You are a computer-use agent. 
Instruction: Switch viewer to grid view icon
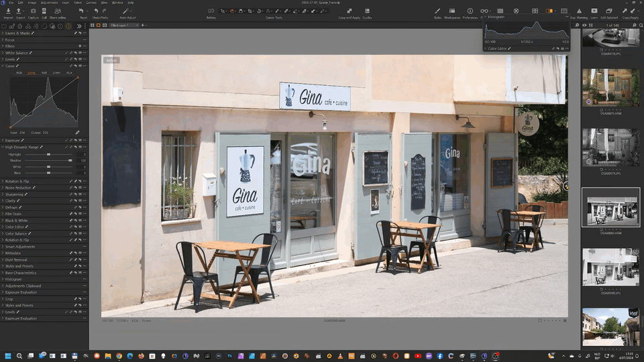tap(93, 25)
